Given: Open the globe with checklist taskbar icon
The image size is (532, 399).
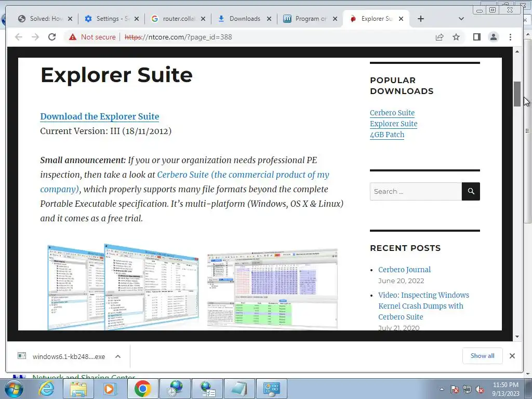Looking at the screenshot, I should point(207,389).
